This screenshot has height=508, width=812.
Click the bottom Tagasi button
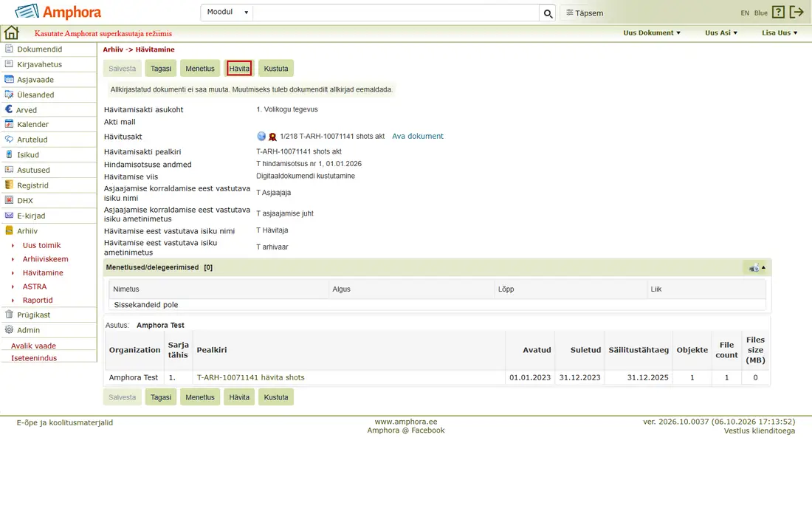click(160, 397)
